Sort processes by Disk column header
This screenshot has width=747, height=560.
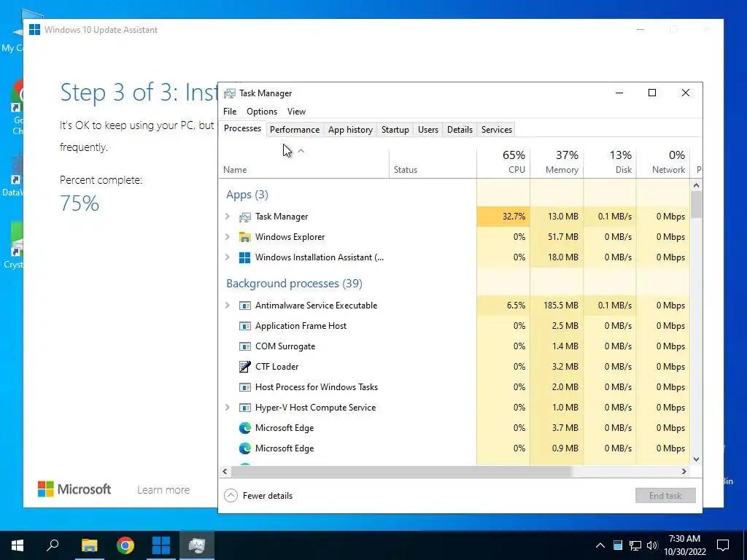[x=610, y=162]
